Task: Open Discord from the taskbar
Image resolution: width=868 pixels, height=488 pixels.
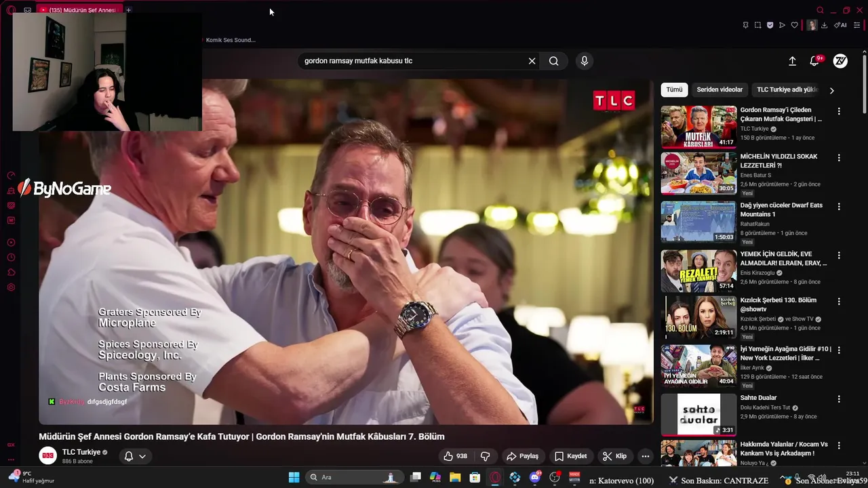Action: click(x=535, y=477)
